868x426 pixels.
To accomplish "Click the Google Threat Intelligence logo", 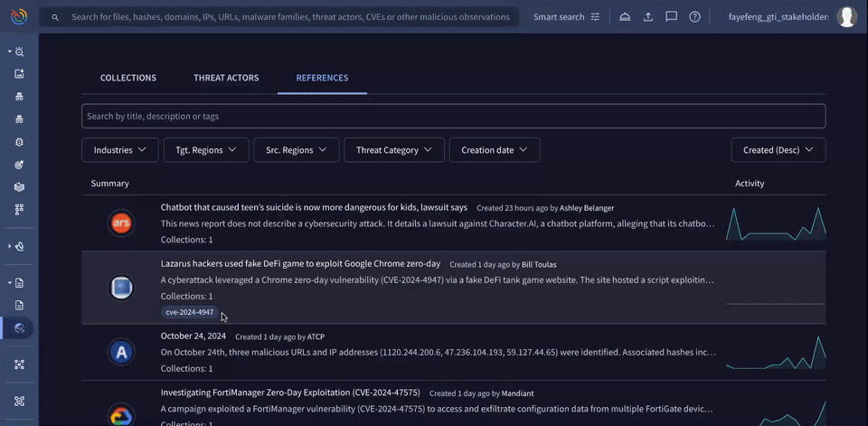I will pyautogui.click(x=19, y=16).
